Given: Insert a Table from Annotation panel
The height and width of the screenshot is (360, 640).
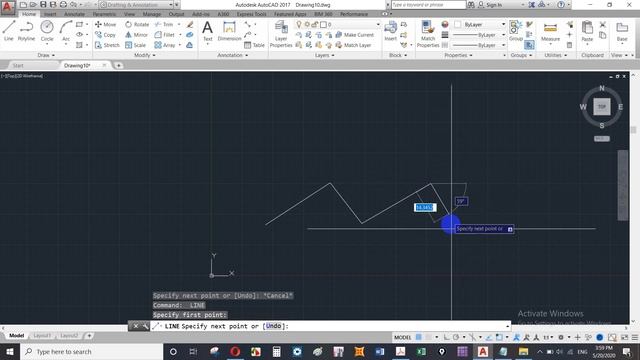Looking at the screenshot, I should click(255, 45).
